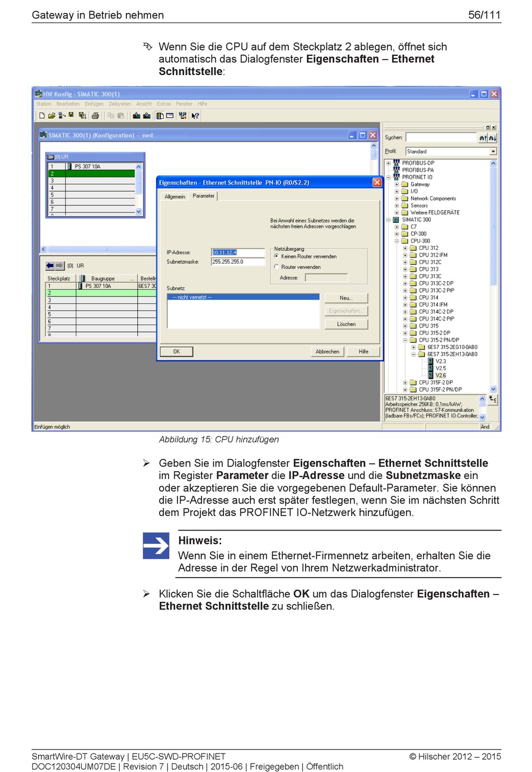The height and width of the screenshot is (772, 532).
Task: Expand the I/O folder node
Action: (x=396, y=191)
